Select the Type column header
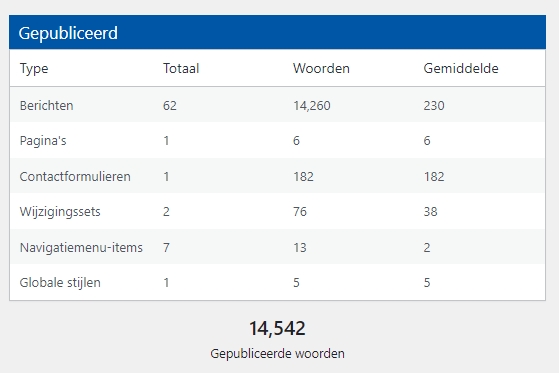This screenshot has height=373, width=559. tap(34, 68)
